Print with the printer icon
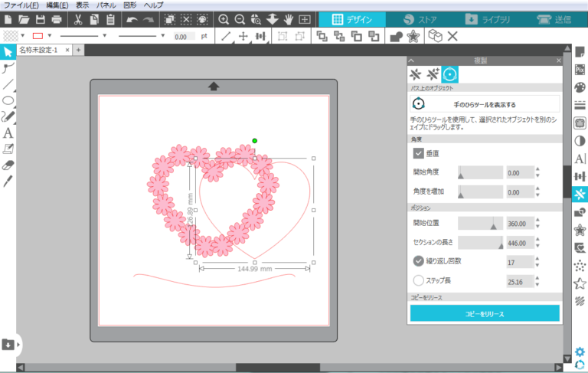The height and width of the screenshot is (373, 588). [57, 19]
